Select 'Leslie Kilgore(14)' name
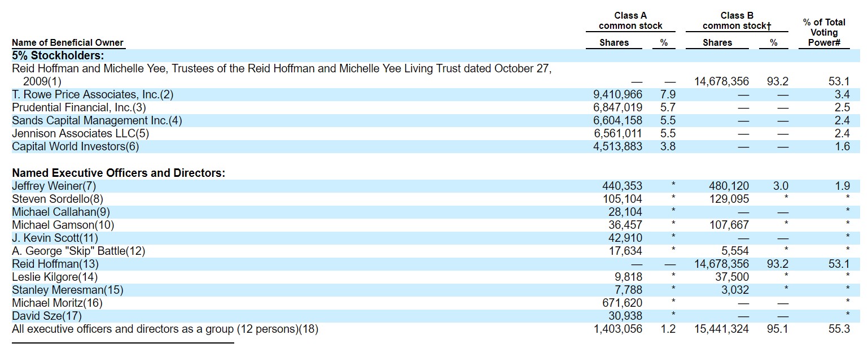 [55, 277]
